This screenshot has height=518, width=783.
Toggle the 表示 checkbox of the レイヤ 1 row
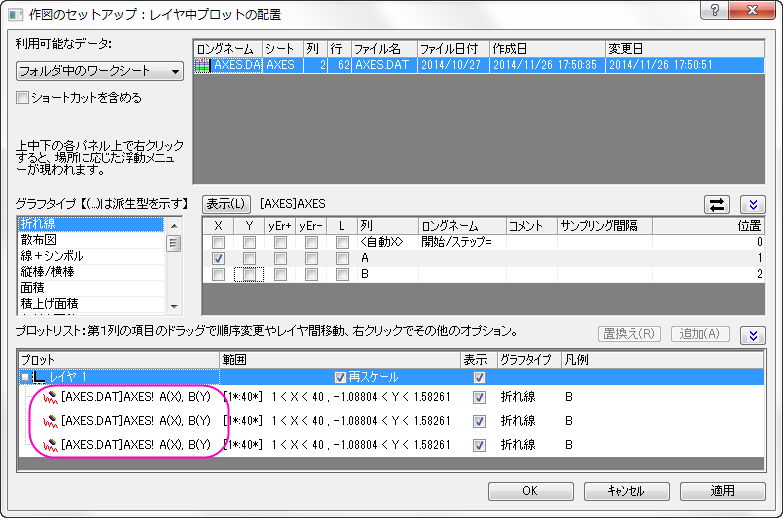click(x=479, y=377)
